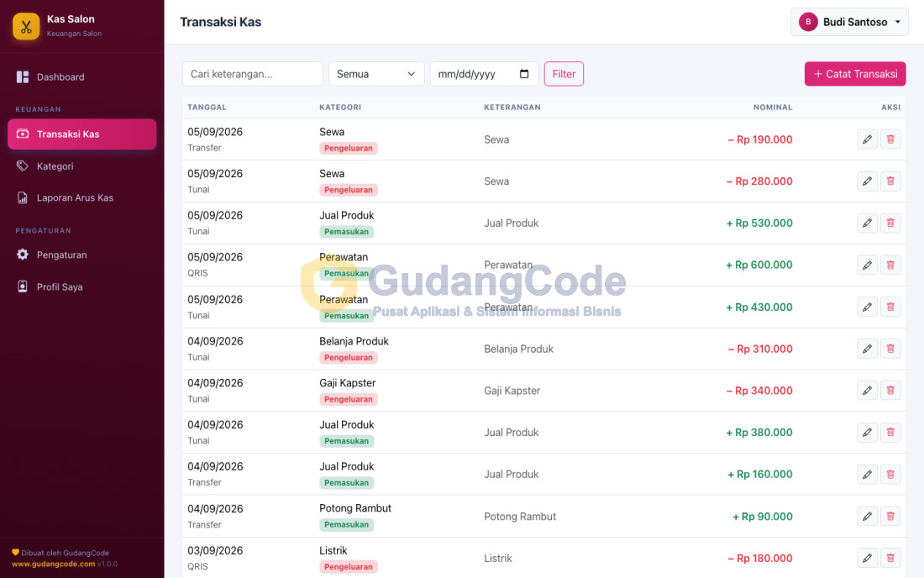This screenshot has height=578, width=924.
Task: Delete the Jual Produk Rp 160.000 row
Action: pyautogui.click(x=890, y=475)
